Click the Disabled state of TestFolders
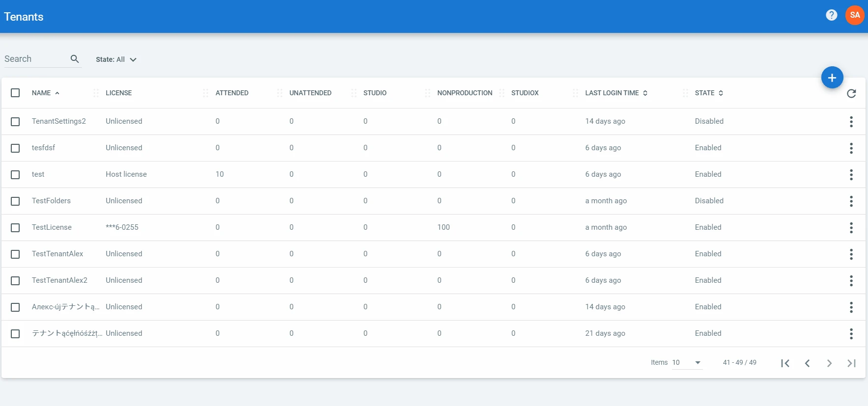868x406 pixels. [709, 201]
